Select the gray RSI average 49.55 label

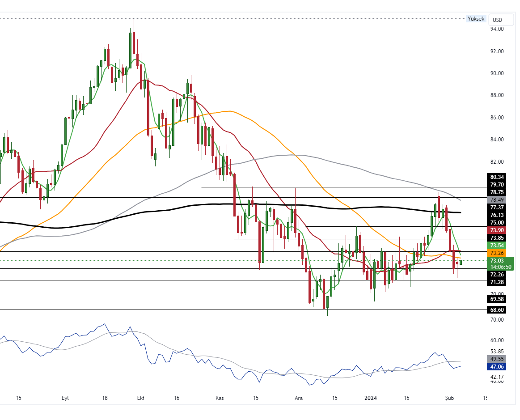coord(497,359)
